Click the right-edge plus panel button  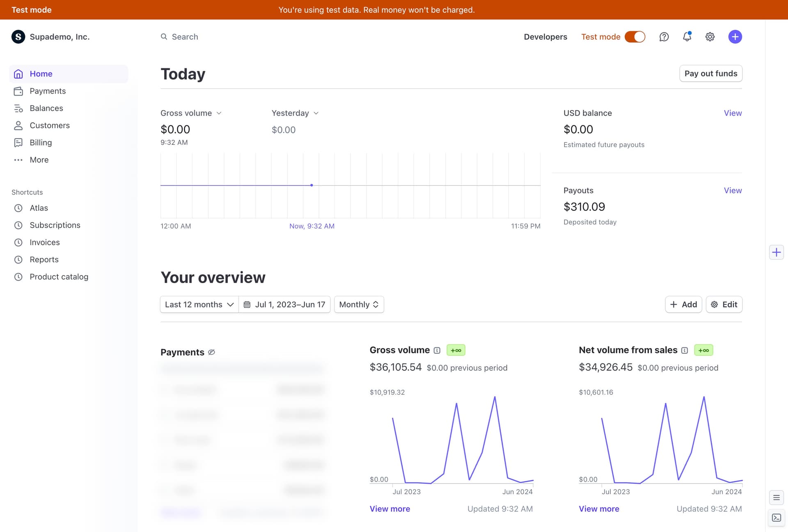[x=776, y=252]
